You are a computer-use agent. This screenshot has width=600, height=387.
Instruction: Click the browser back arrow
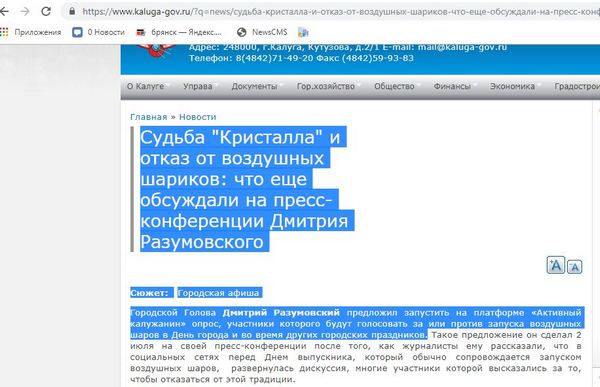point(4,11)
